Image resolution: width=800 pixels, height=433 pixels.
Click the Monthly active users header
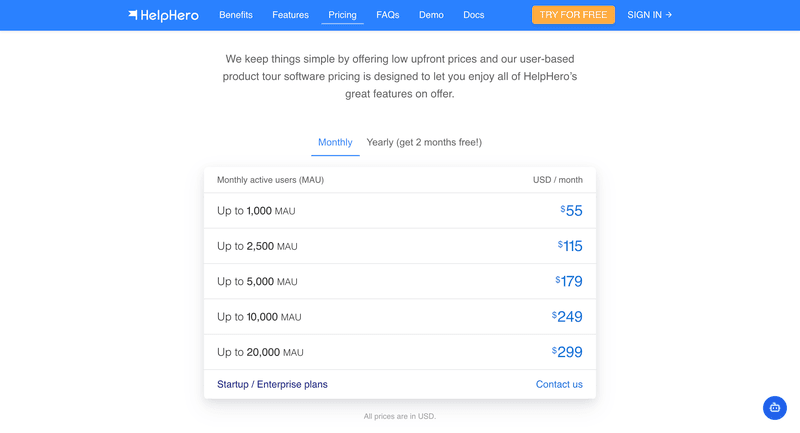(270, 180)
